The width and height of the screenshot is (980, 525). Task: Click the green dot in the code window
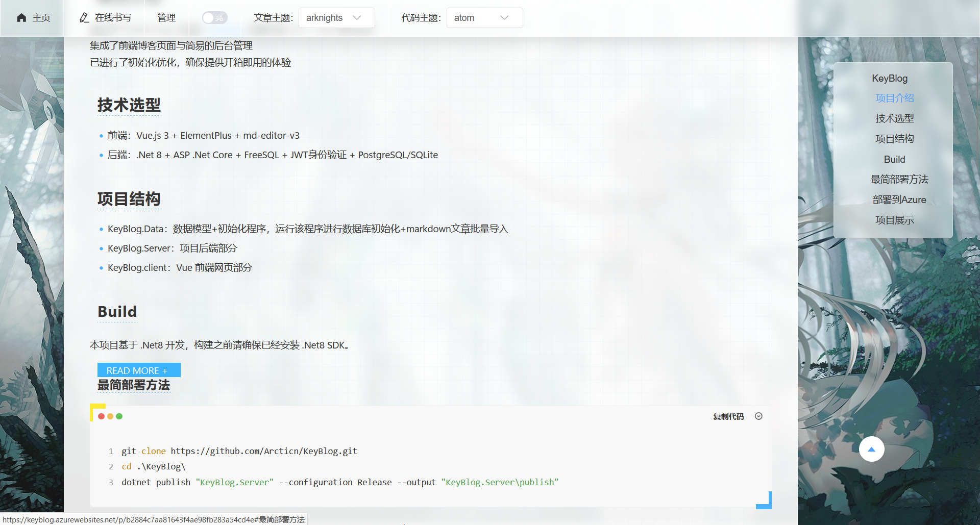pyautogui.click(x=119, y=416)
